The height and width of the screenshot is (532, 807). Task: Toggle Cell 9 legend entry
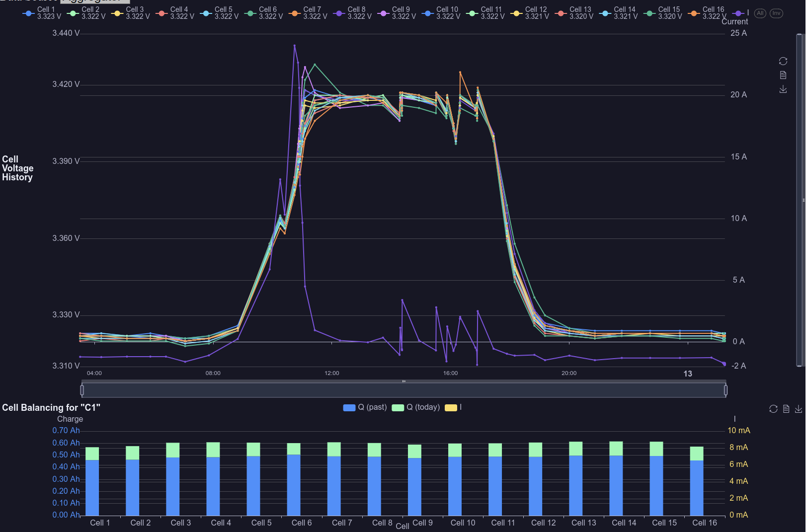(397, 13)
